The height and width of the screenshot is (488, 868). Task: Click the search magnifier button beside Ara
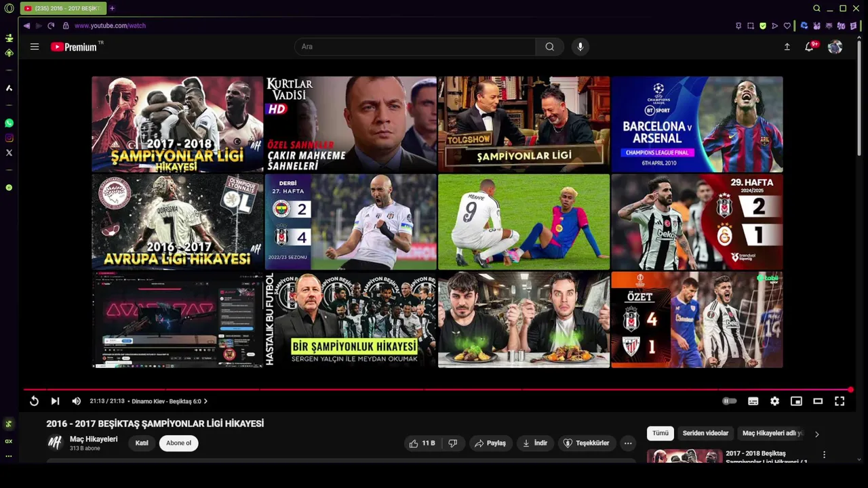(549, 47)
